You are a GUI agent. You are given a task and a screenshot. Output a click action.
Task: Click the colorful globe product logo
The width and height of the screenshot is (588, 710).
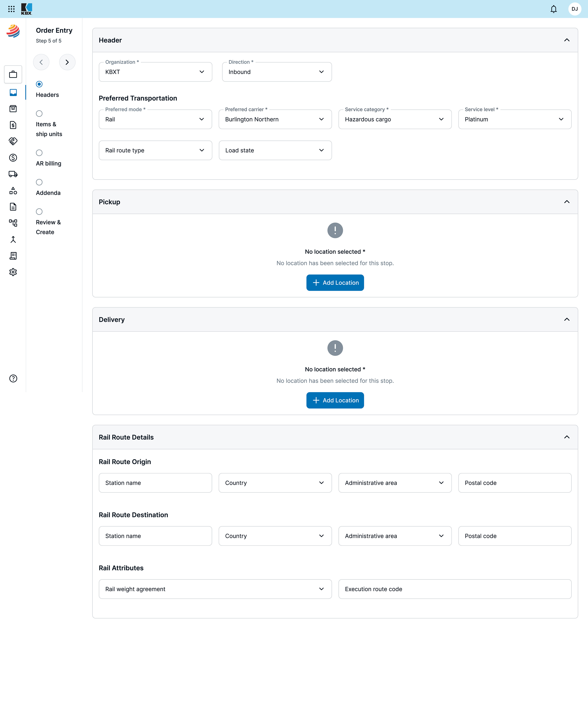tap(13, 31)
